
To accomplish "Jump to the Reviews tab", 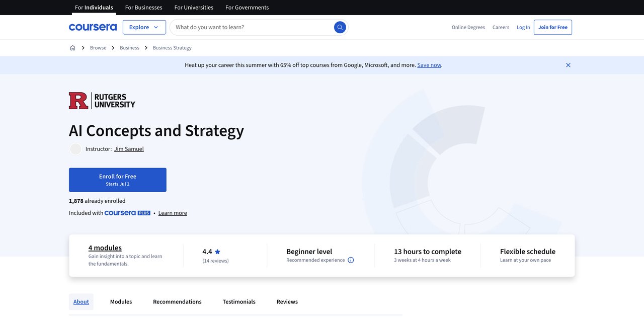I will click(x=287, y=302).
